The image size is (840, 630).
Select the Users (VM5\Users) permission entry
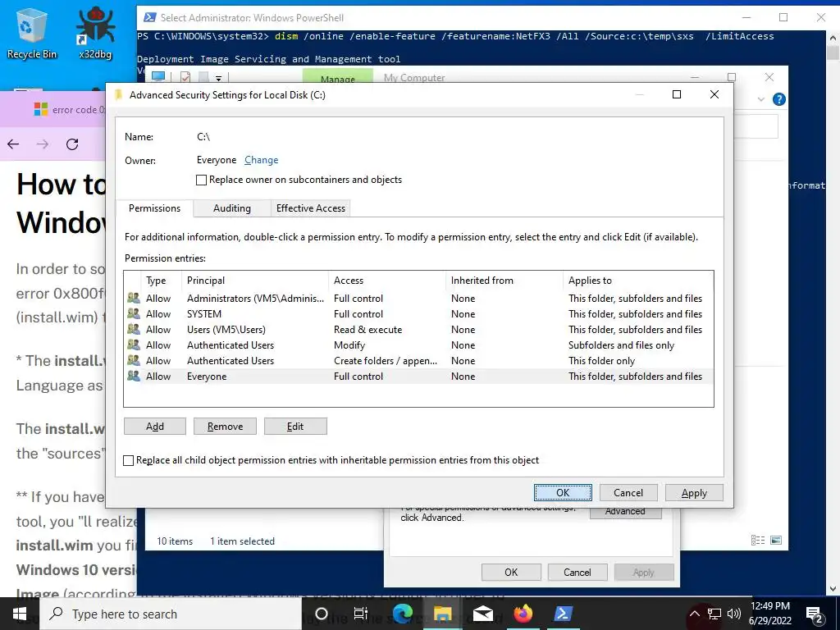pyautogui.click(x=419, y=330)
